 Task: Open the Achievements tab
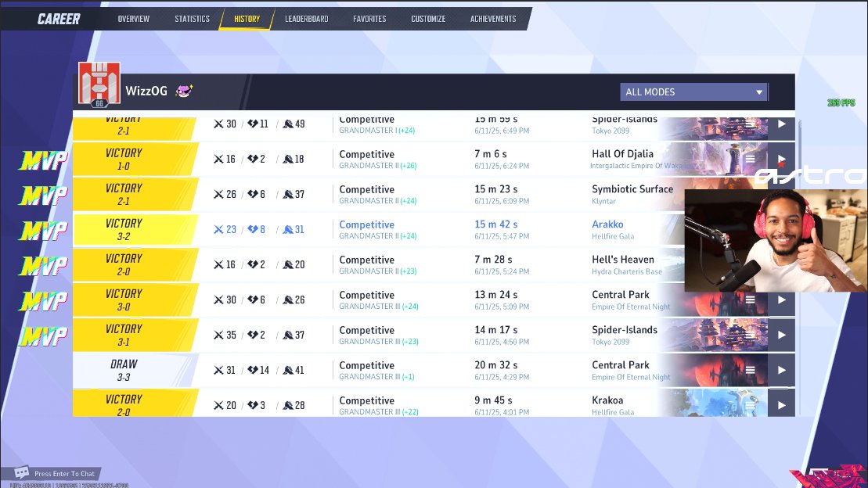(x=493, y=19)
